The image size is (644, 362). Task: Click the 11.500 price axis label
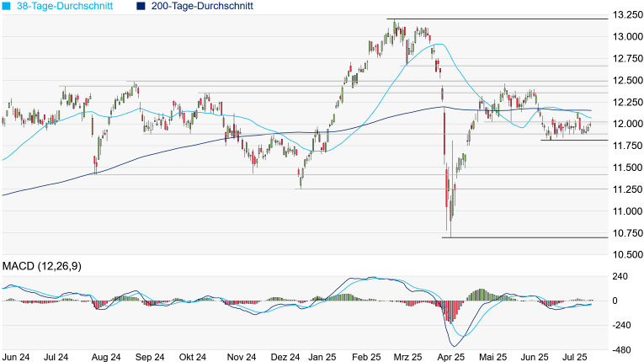[627, 168]
